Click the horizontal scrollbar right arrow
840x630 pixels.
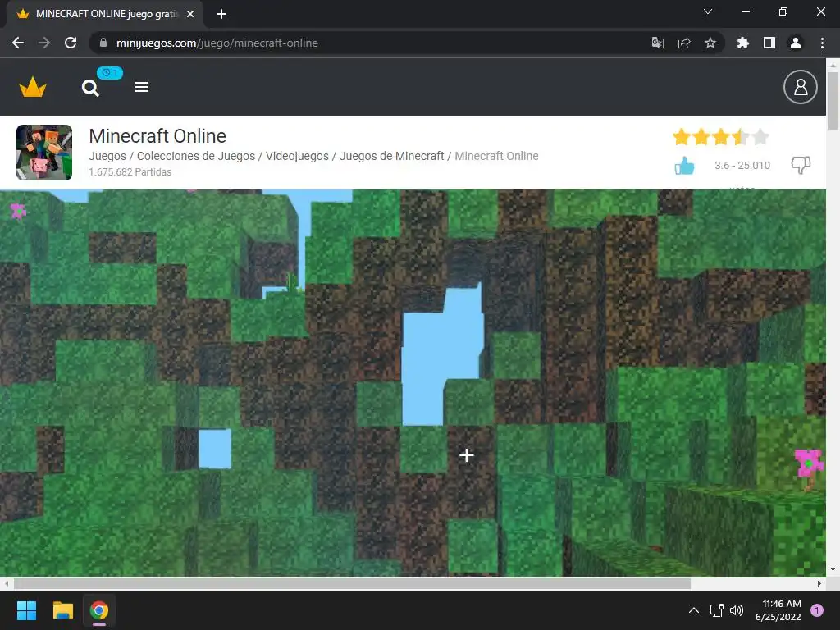tap(819, 583)
